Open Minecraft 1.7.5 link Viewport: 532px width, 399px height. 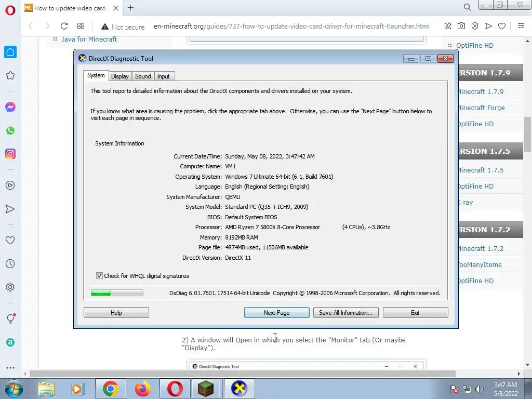click(x=481, y=170)
